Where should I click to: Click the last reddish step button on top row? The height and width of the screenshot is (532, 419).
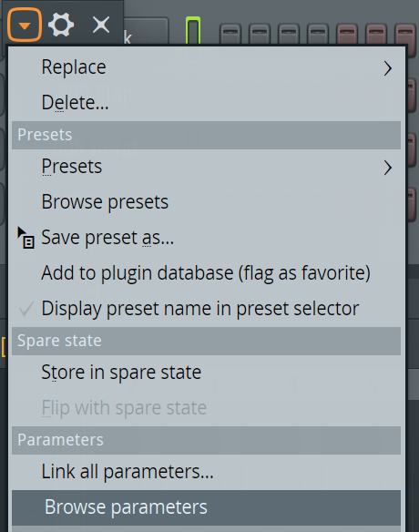405,34
